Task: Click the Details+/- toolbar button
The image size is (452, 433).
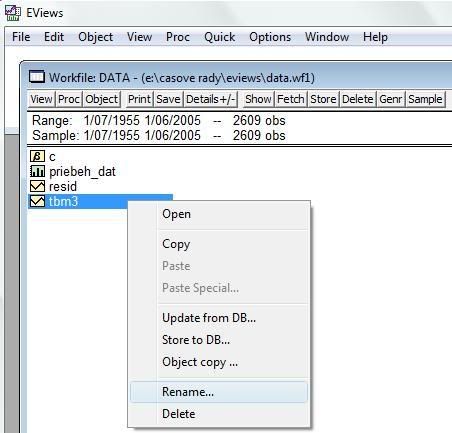Action: pos(211,99)
